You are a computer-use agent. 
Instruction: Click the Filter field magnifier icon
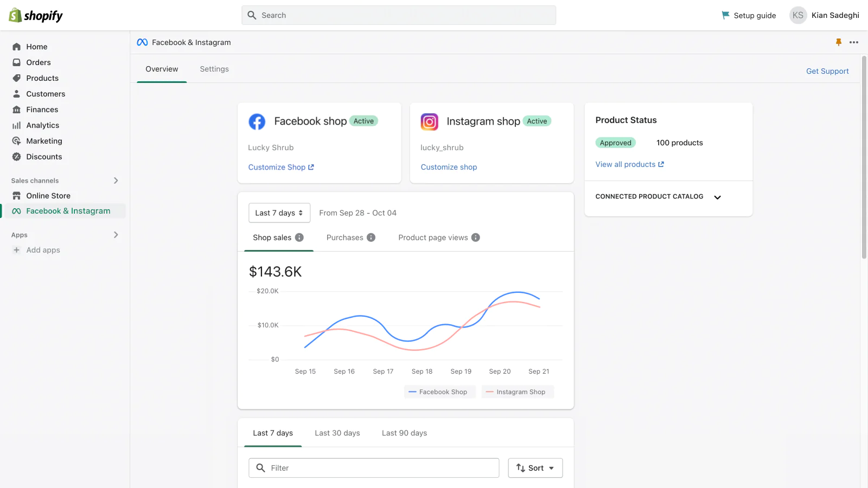click(x=261, y=468)
